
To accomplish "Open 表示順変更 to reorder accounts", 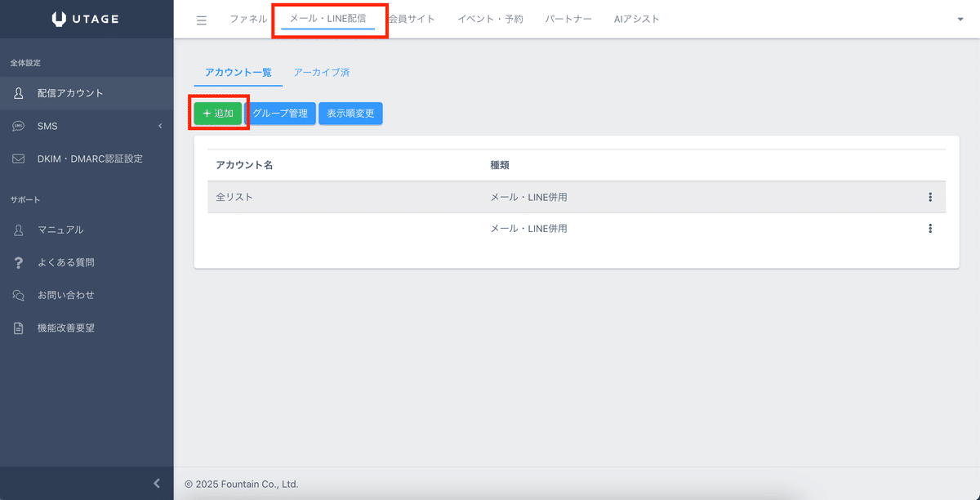I will [350, 114].
